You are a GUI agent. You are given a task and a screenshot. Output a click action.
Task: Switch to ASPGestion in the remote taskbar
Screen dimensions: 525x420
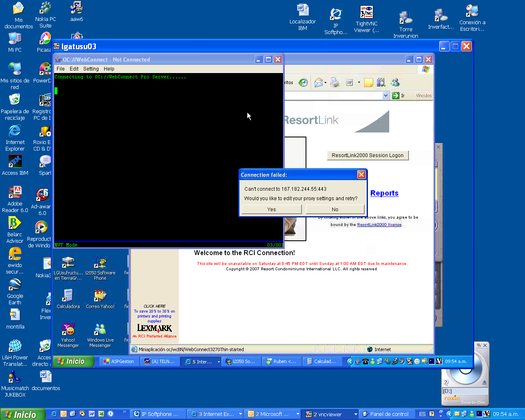click(x=119, y=361)
